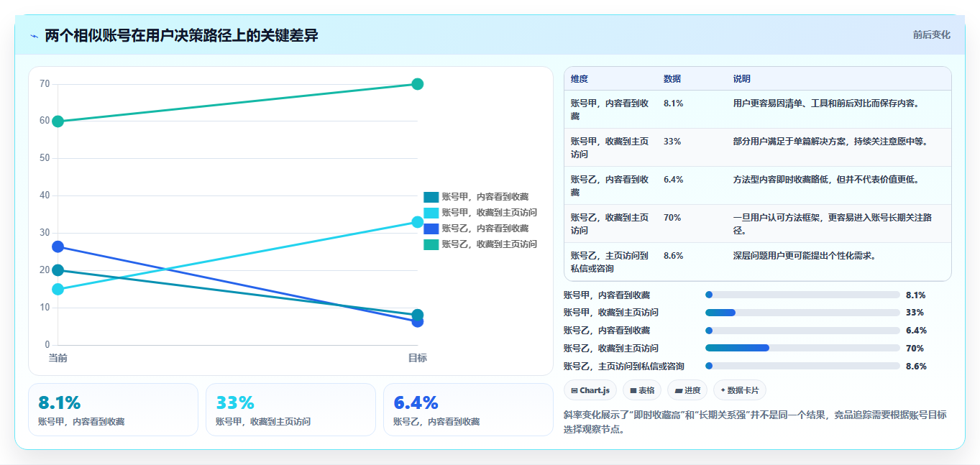Click the lightning icon beside the title

pos(34,36)
